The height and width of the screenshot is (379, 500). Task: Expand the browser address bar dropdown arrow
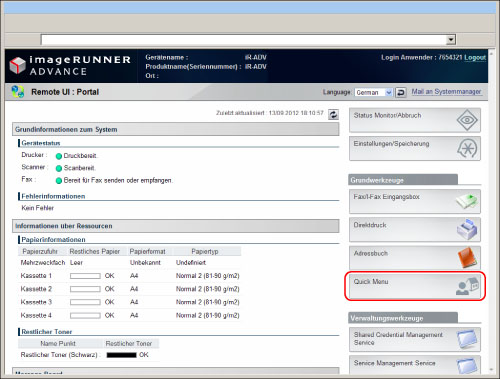coord(451,40)
